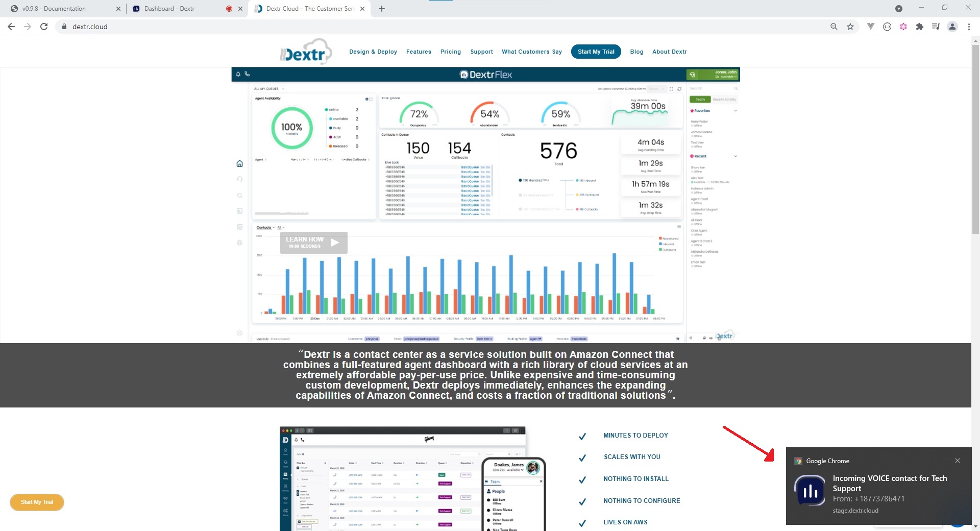Restore down the Chrome window

coord(945,8)
